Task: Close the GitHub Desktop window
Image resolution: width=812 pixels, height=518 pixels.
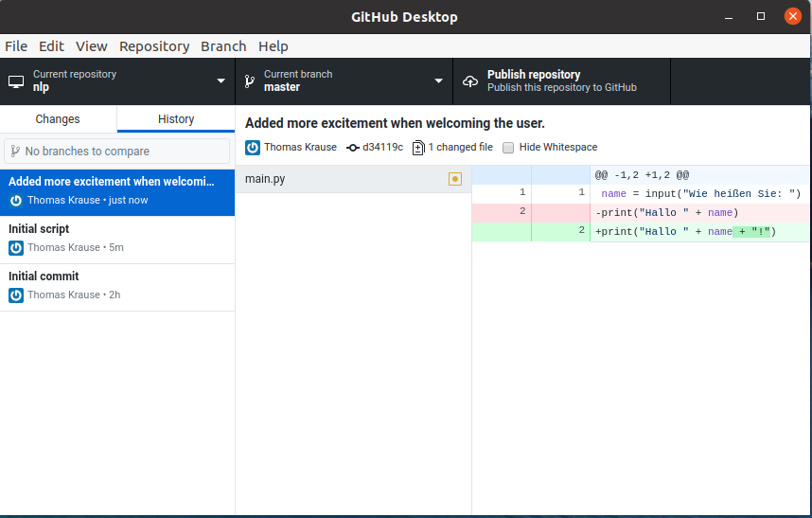Action: 792,17
